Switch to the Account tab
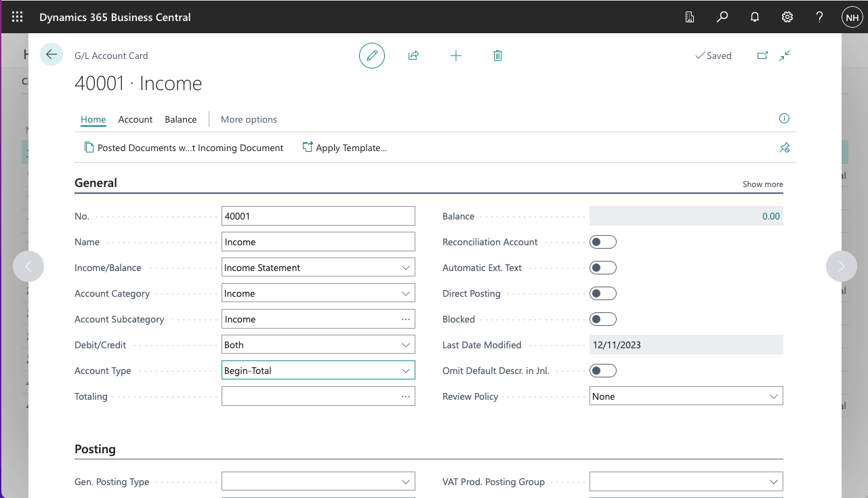Screen dimensions: 868x498 pyautogui.click(x=136, y=119)
